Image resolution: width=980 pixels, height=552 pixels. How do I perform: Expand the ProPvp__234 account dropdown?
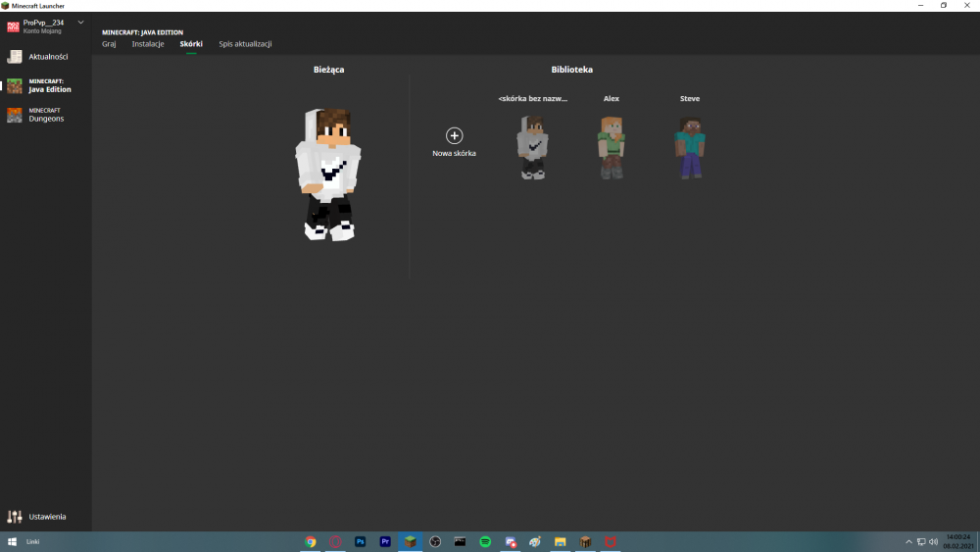pyautogui.click(x=80, y=23)
